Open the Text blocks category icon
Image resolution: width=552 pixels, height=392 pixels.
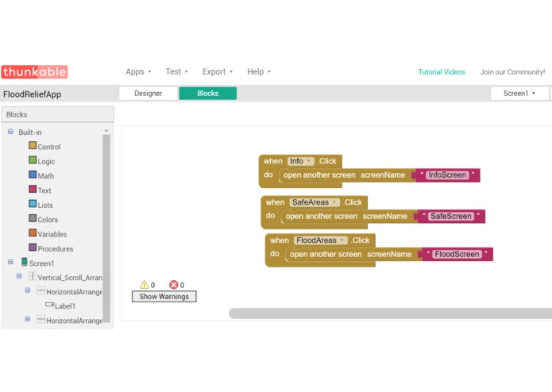coord(33,189)
